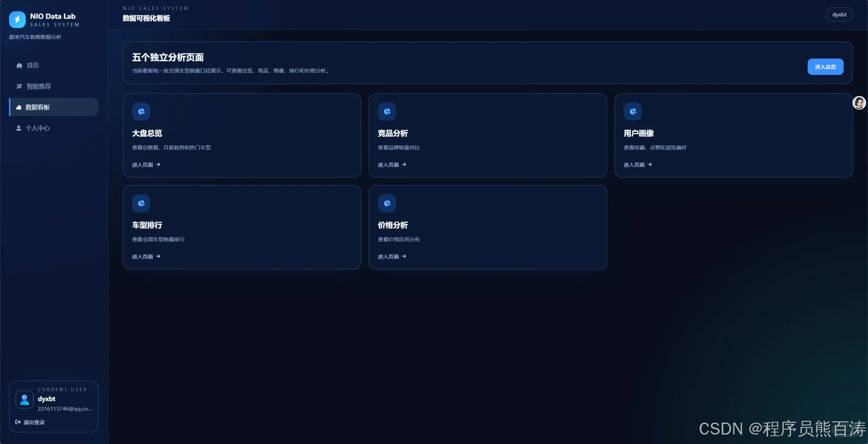Click the 用户画像 card title
The height and width of the screenshot is (444, 868).
tap(638, 133)
